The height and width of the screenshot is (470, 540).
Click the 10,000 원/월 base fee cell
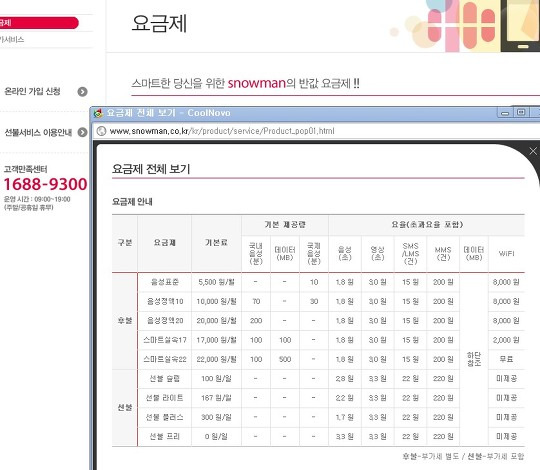(216, 301)
